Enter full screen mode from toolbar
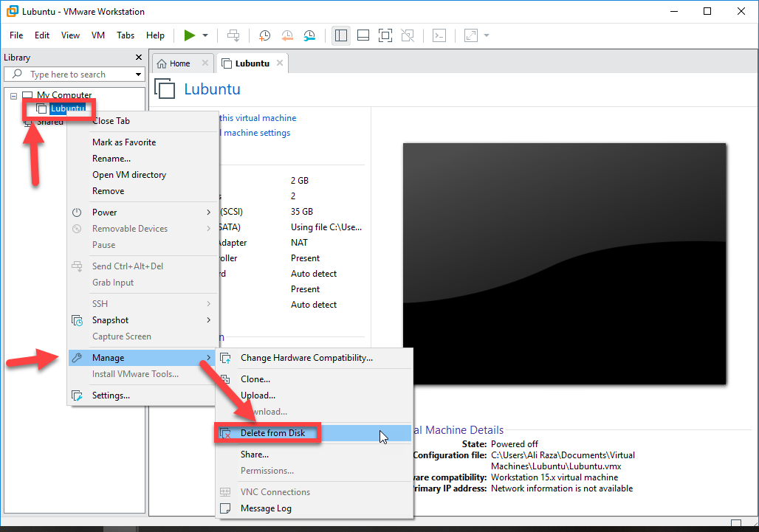The height and width of the screenshot is (532, 759). click(x=385, y=35)
